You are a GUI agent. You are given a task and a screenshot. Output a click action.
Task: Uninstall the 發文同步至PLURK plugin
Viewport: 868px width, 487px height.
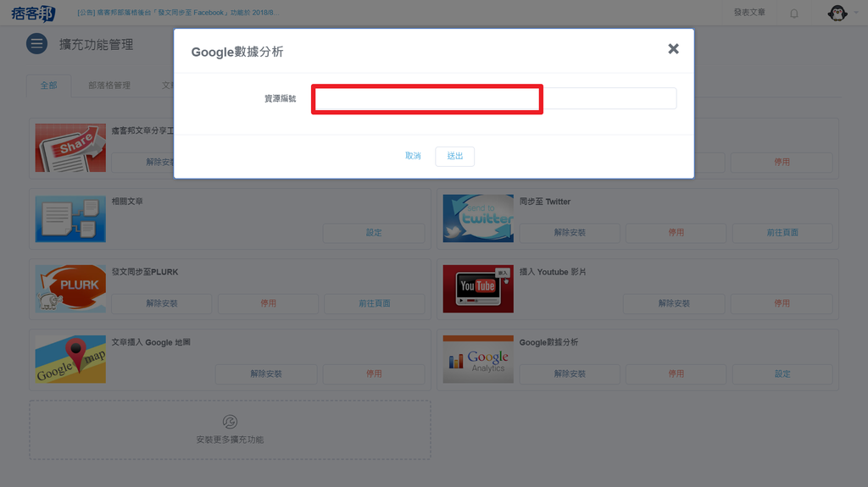[x=162, y=303]
